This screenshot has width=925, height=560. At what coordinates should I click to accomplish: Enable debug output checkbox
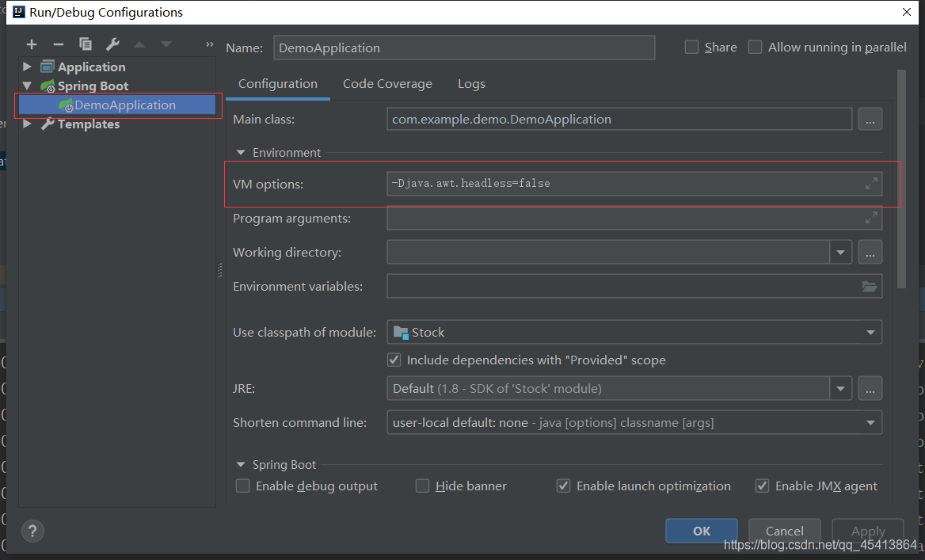click(x=242, y=486)
